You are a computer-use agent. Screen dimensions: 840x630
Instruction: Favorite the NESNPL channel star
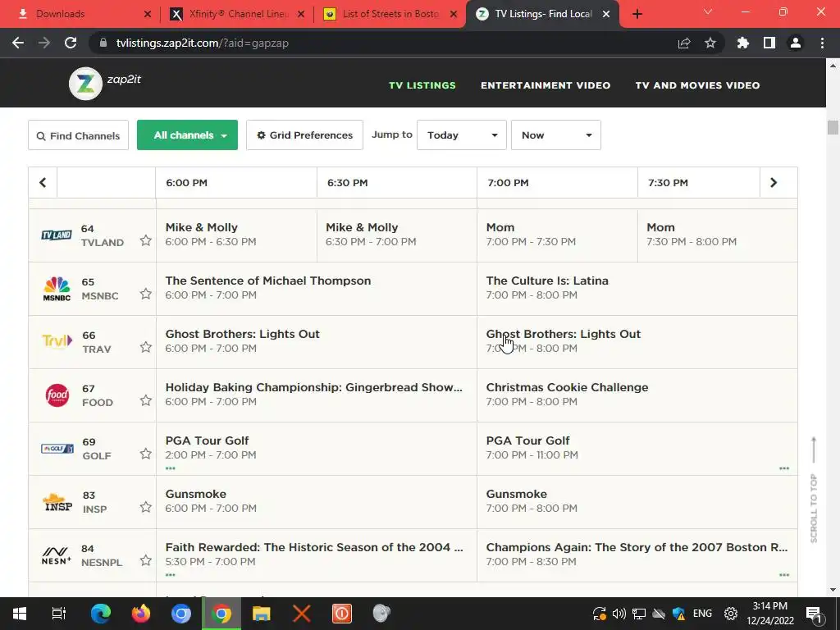click(x=146, y=560)
